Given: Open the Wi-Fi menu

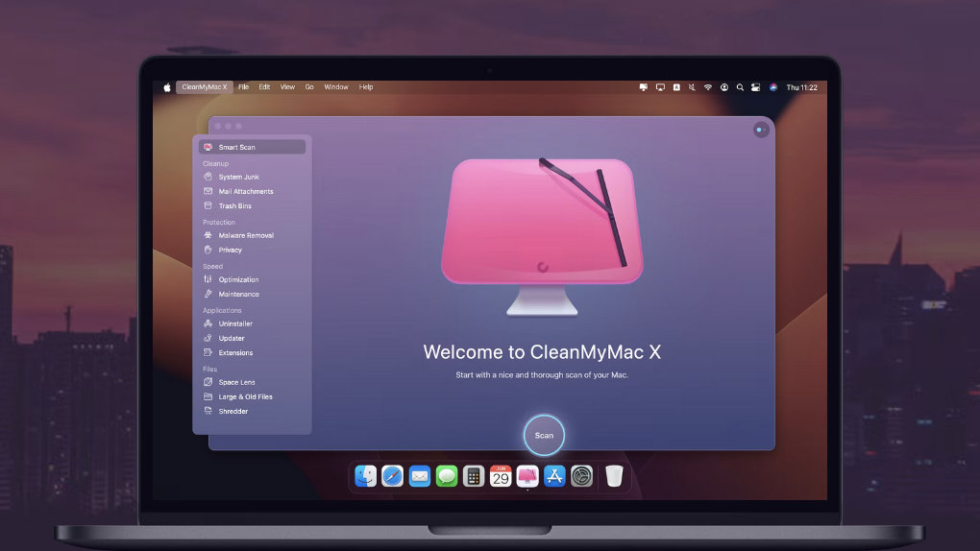Looking at the screenshot, I should tap(708, 87).
